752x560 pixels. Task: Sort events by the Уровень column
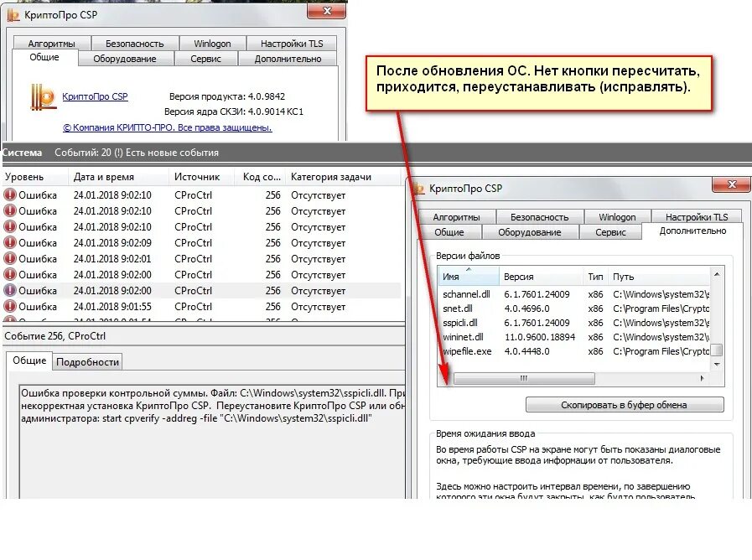tap(35, 177)
